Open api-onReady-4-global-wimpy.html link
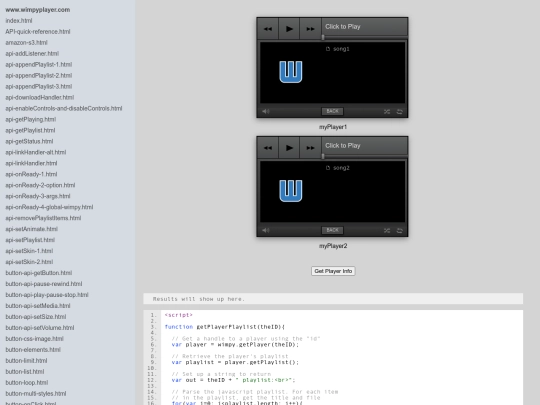The image size is (540, 405). coord(49,207)
